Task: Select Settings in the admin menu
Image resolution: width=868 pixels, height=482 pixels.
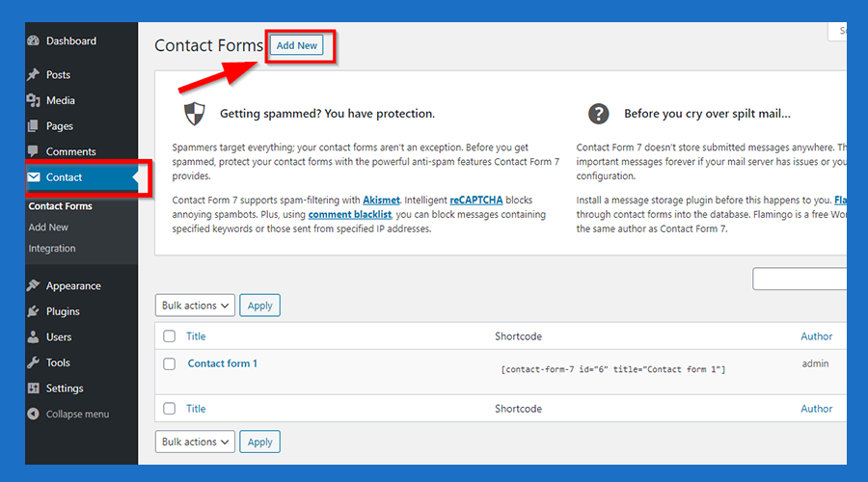Action: (65, 388)
